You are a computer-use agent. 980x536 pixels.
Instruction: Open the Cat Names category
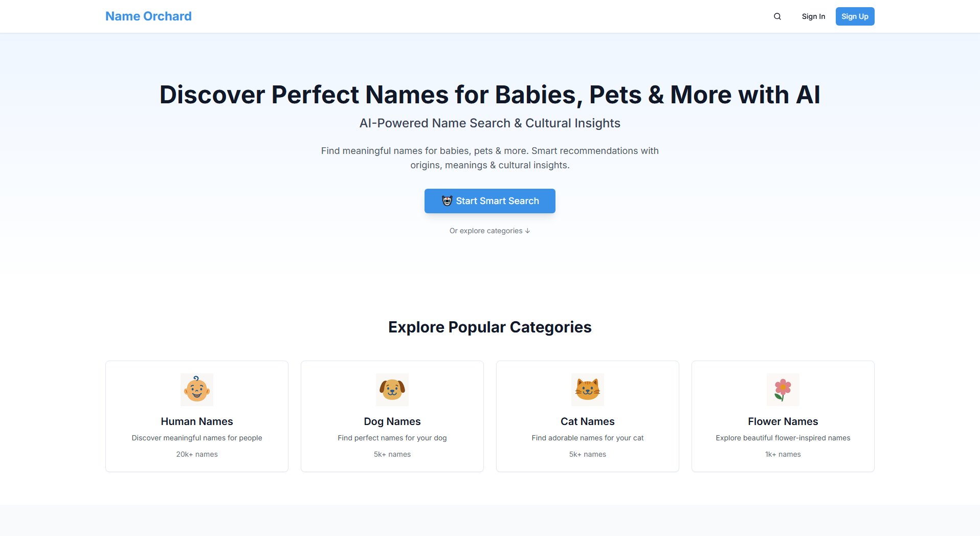tap(587, 416)
